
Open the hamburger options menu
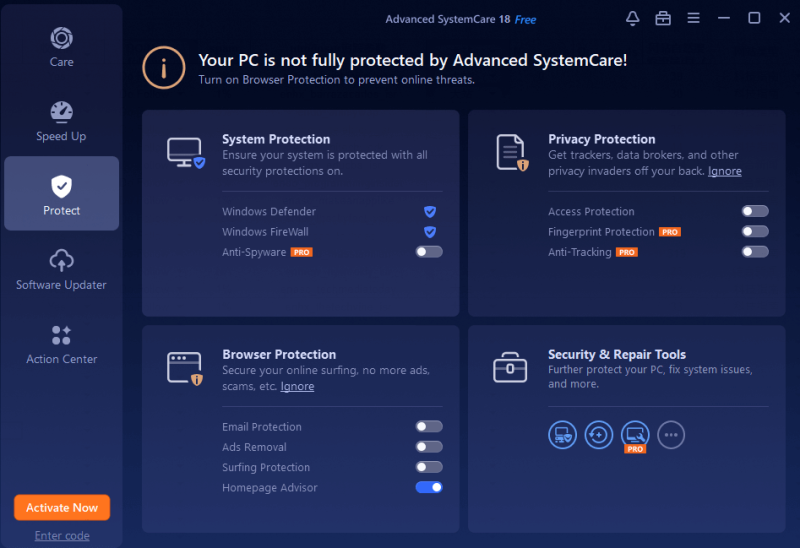click(x=693, y=18)
